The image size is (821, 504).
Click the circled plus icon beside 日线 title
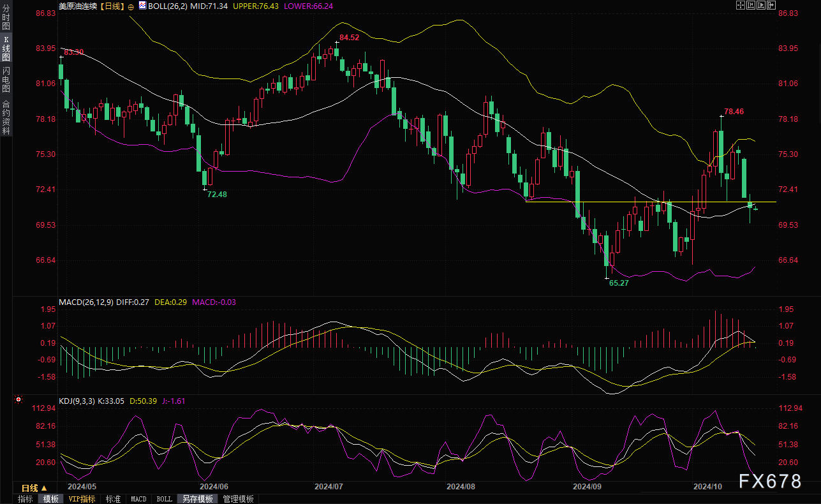pos(131,6)
